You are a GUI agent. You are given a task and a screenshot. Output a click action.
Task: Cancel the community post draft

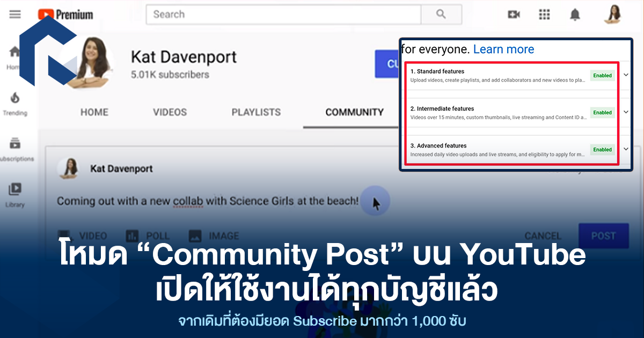pyautogui.click(x=543, y=236)
